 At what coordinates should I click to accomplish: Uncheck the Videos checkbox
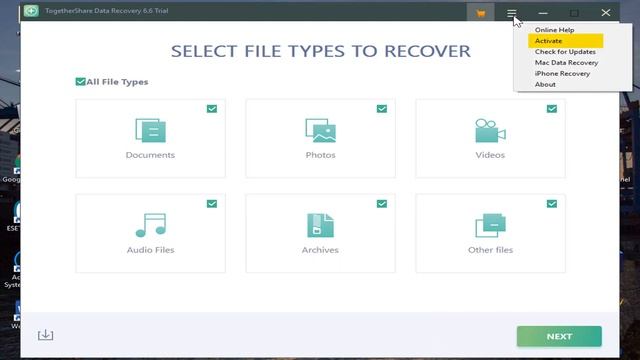(552, 109)
